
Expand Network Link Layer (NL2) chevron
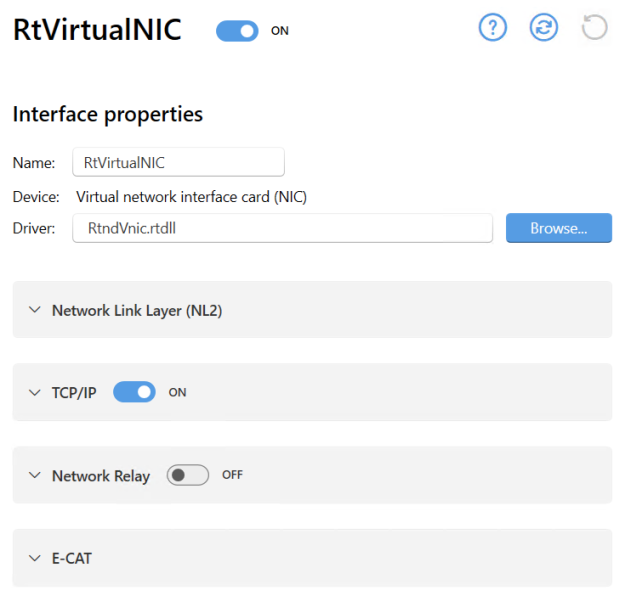[x=35, y=310]
